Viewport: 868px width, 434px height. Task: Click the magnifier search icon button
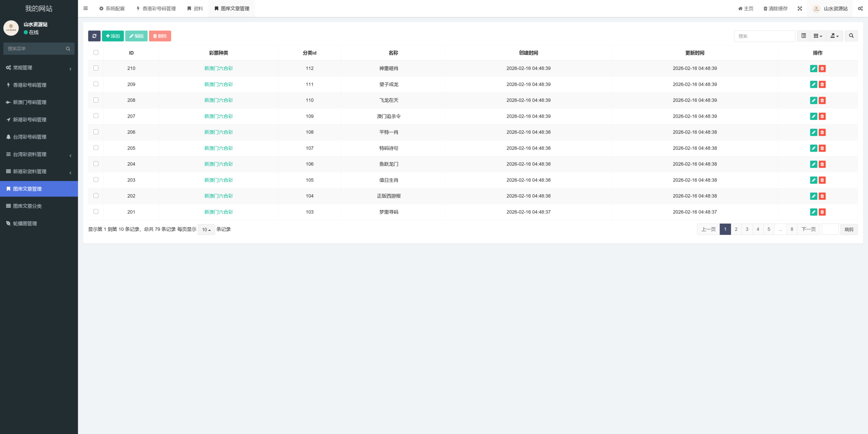[851, 36]
